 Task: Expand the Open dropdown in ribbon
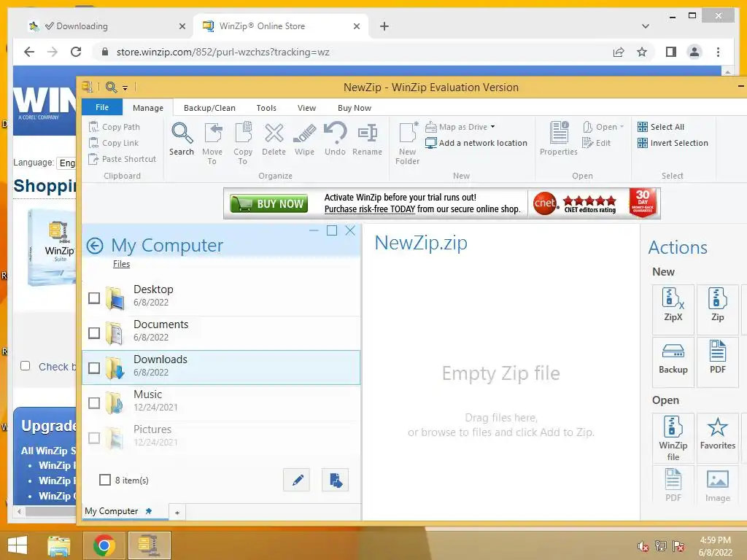[x=622, y=127]
